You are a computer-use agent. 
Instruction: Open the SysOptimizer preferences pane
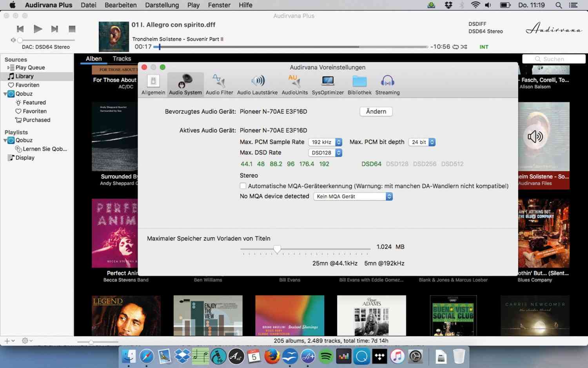(x=328, y=85)
